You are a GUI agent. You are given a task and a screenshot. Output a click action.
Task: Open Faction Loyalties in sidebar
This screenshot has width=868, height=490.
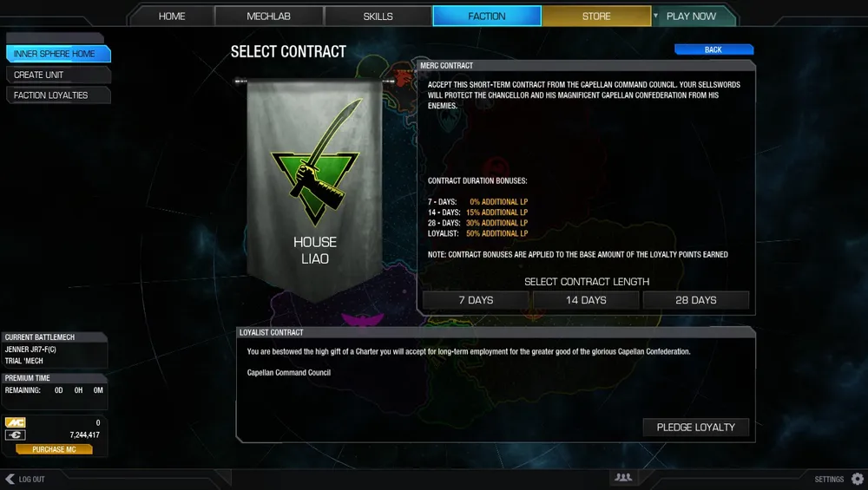point(58,95)
